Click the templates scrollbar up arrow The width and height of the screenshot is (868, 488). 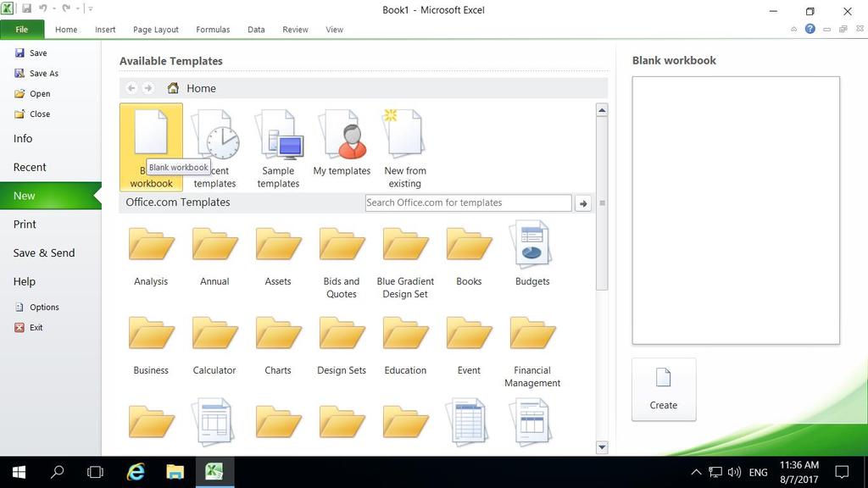(603, 110)
